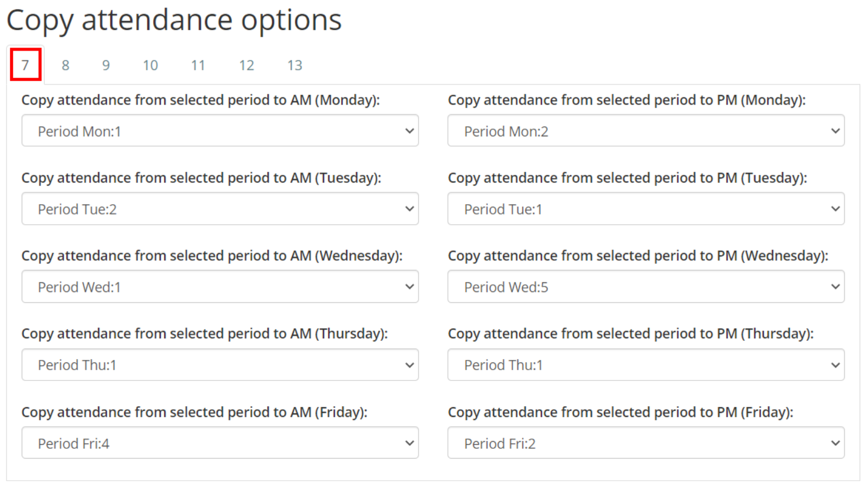Open the AM Monday period dropdown

(220, 131)
